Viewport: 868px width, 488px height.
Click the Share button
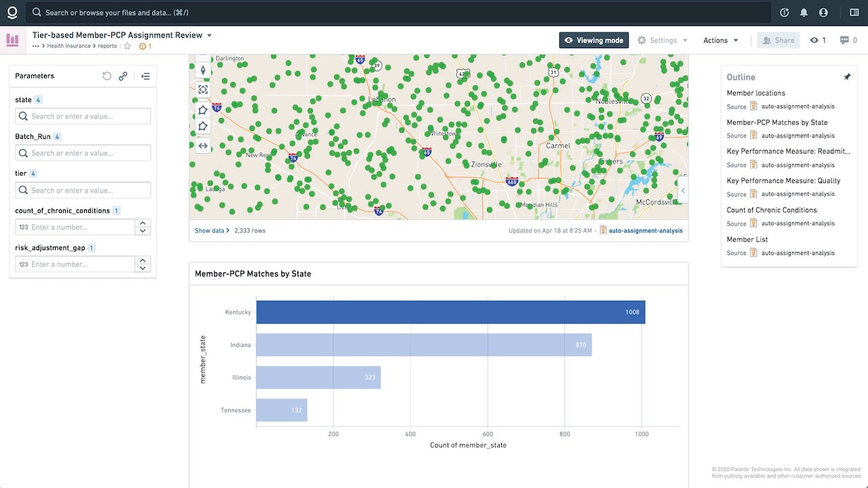(x=778, y=41)
